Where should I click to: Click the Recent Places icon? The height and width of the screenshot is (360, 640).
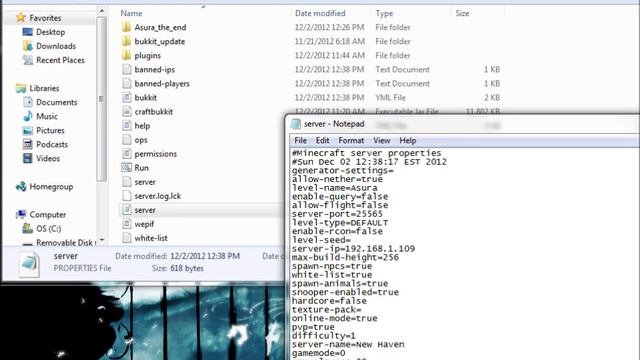[27, 60]
